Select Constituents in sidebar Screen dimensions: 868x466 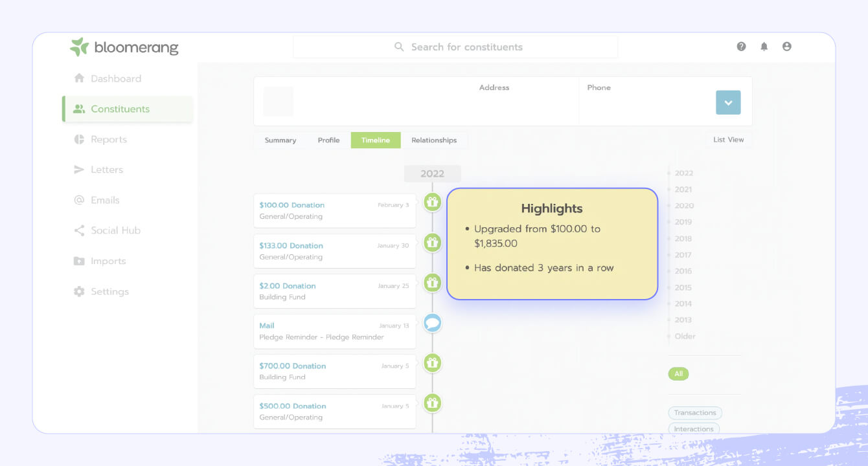[127, 109]
